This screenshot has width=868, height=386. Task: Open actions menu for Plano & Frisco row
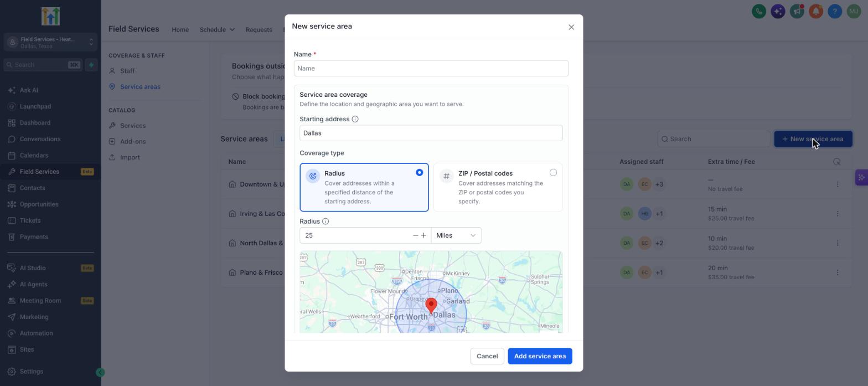837,272
